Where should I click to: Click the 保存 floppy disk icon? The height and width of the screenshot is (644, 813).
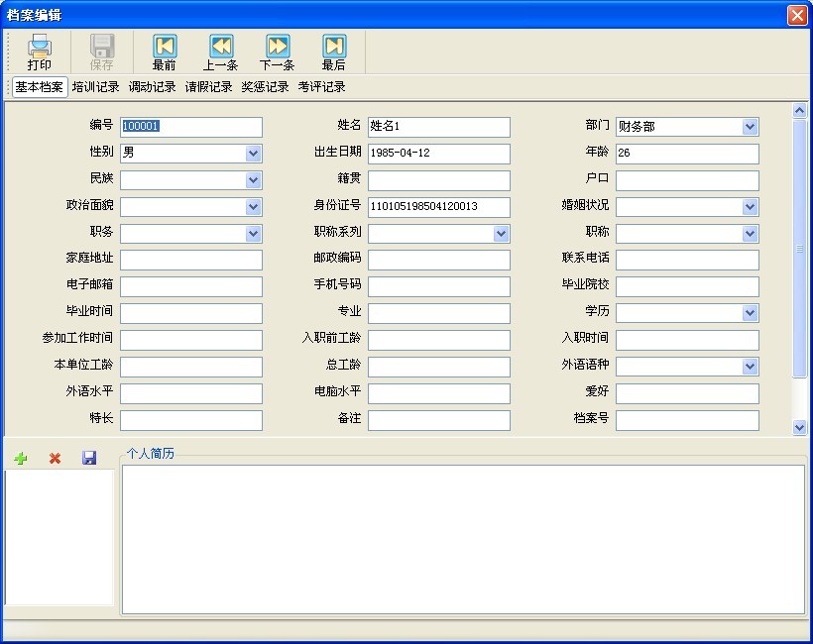click(101, 52)
